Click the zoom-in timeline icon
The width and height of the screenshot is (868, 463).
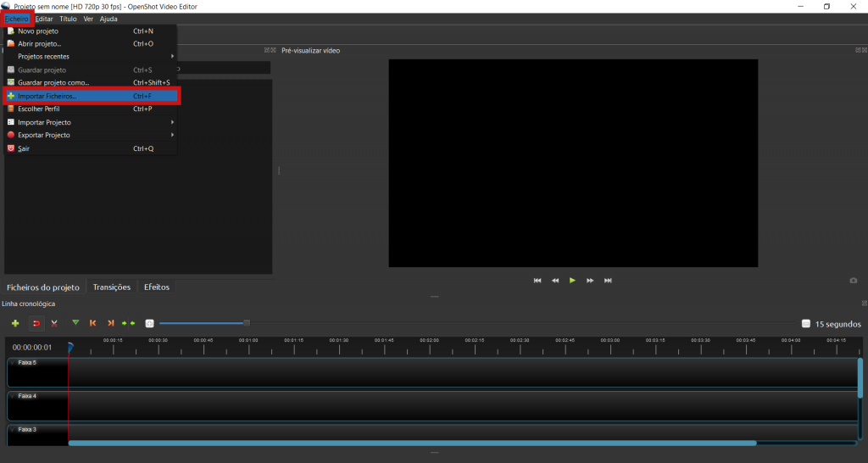[x=149, y=323]
